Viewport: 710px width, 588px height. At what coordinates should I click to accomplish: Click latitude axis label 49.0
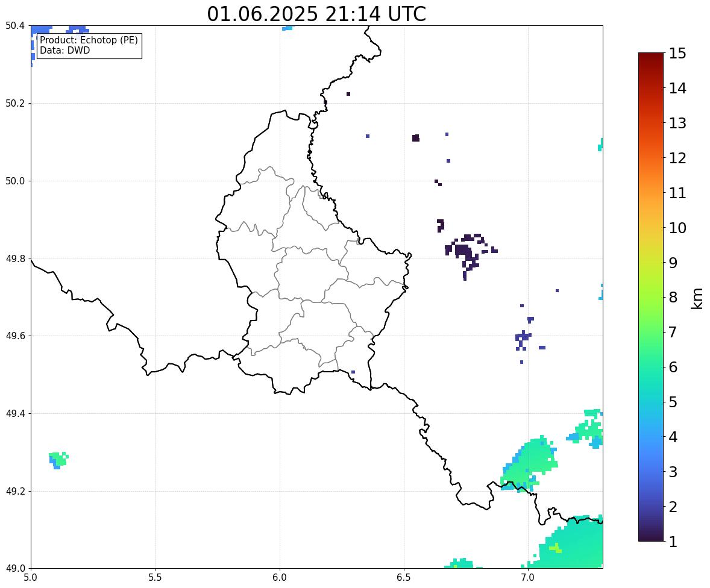(x=14, y=569)
